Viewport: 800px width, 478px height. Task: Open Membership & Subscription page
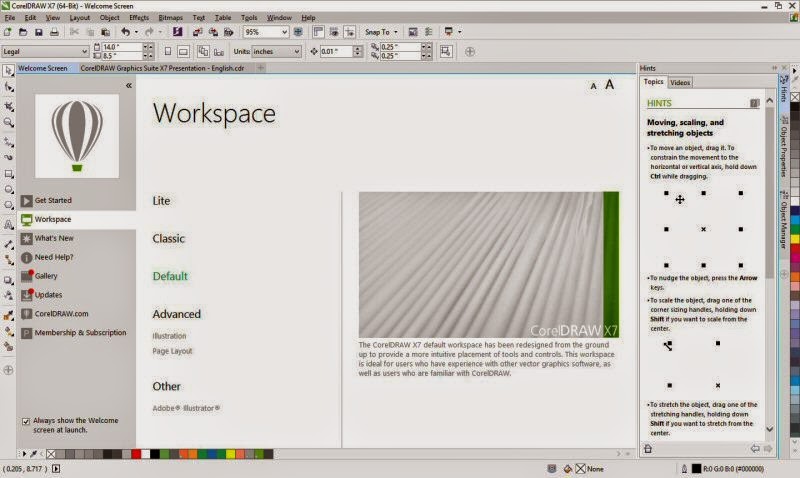pyautogui.click(x=80, y=333)
